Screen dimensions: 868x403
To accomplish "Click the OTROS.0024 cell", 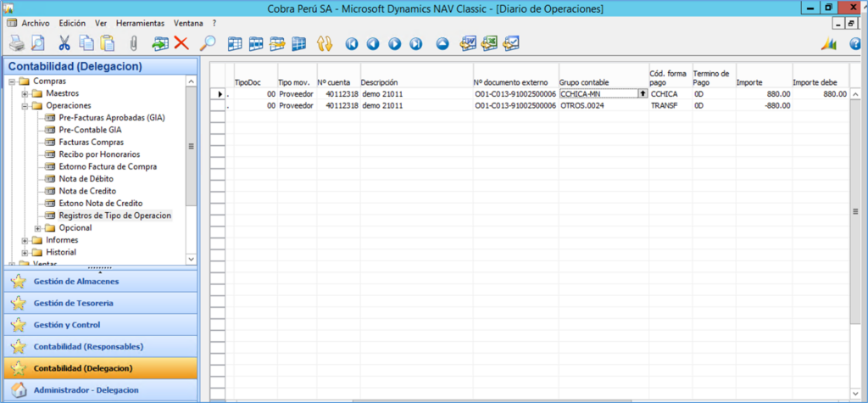I will pos(604,105).
